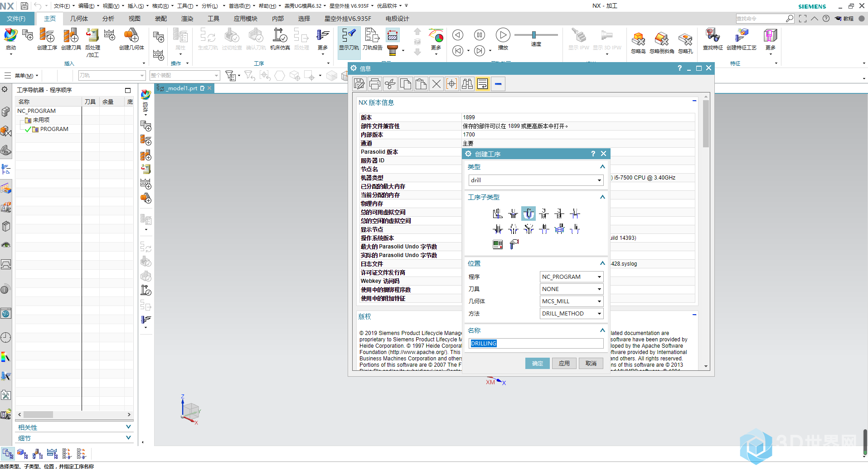Click the pause playback button
This screenshot has width=868, height=471.
(480, 35)
